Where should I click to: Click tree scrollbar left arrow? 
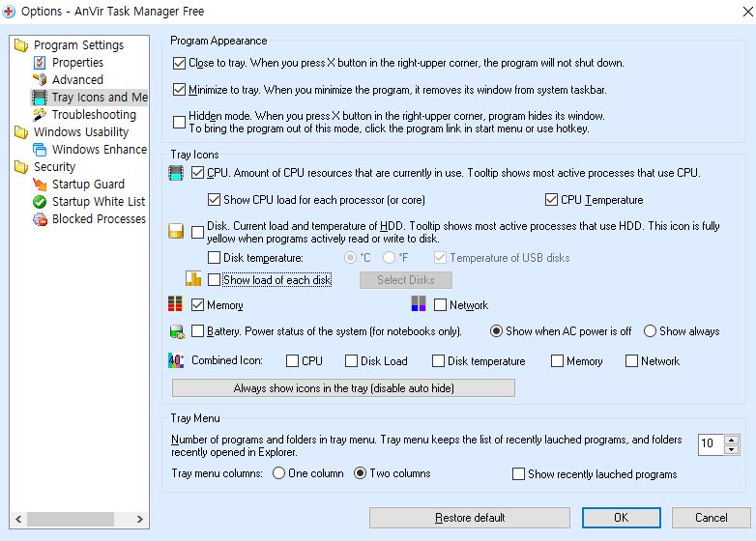pyautogui.click(x=18, y=520)
